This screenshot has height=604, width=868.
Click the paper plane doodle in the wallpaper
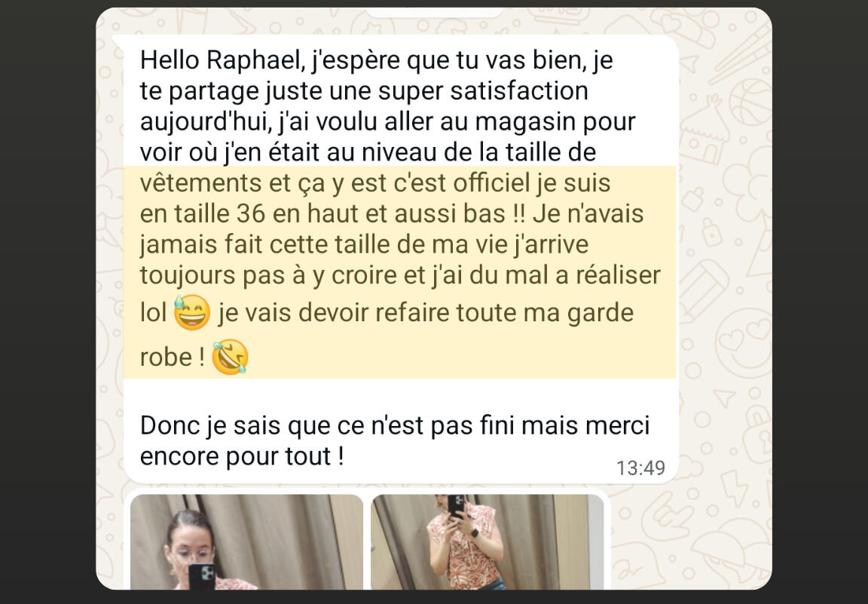(724, 398)
